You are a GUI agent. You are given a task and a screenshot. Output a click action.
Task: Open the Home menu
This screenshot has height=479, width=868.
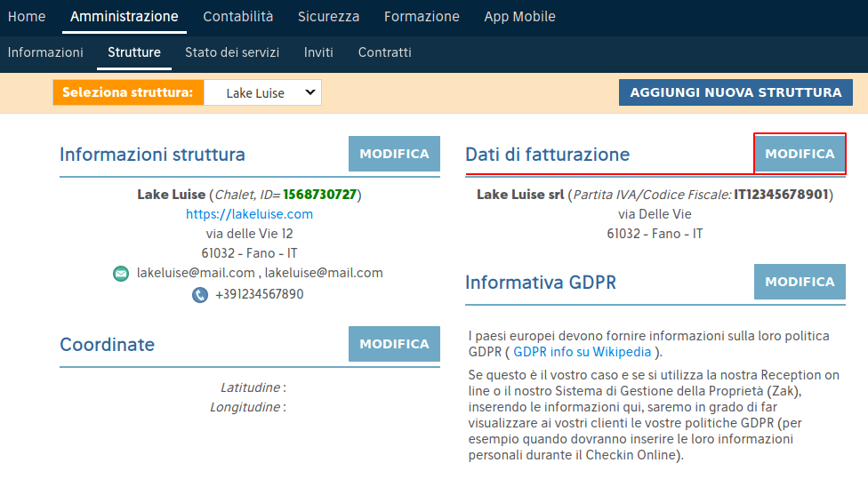[x=27, y=17]
